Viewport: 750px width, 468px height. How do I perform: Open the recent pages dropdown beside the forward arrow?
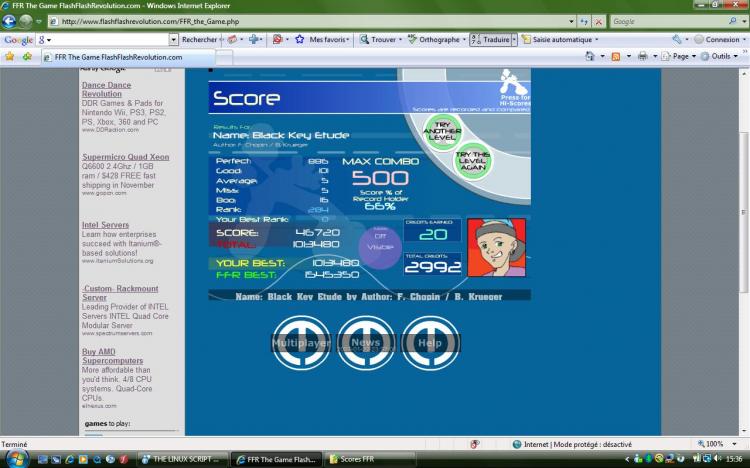click(x=39, y=22)
